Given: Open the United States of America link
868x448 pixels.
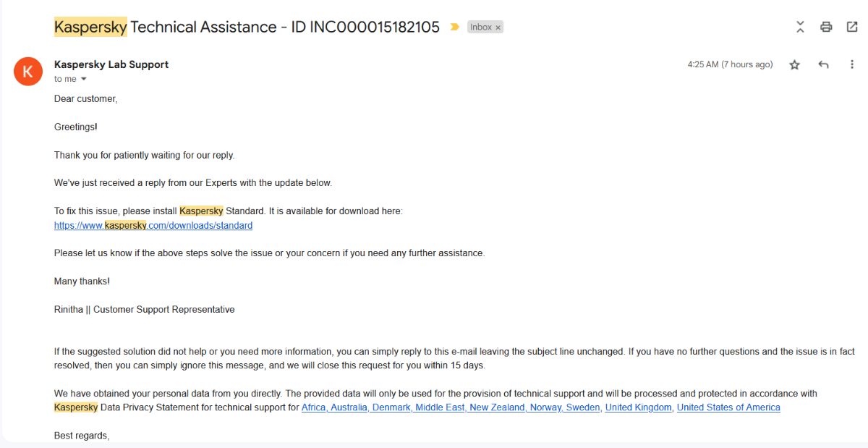Looking at the screenshot, I should (728, 407).
